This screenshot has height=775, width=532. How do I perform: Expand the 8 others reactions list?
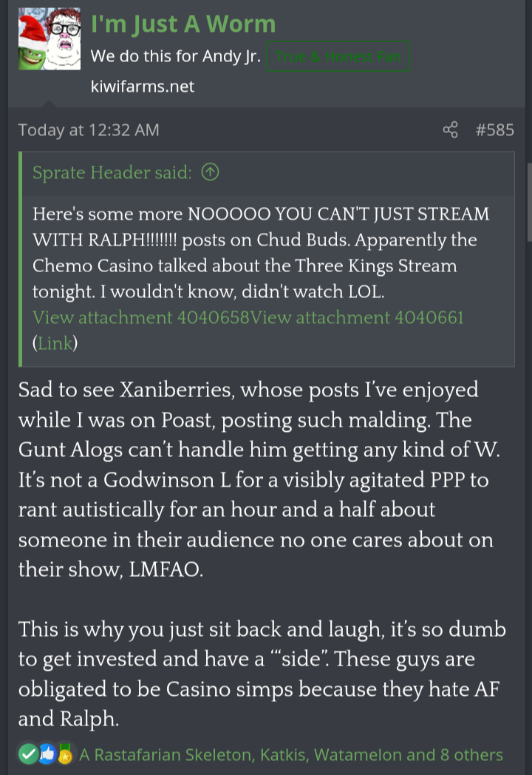[x=471, y=755]
